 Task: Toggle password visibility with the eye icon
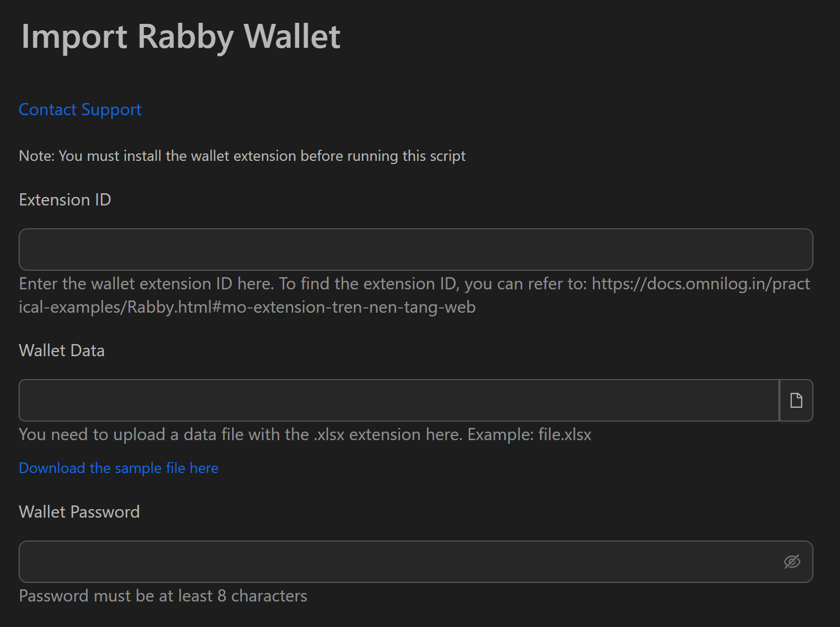(792, 562)
